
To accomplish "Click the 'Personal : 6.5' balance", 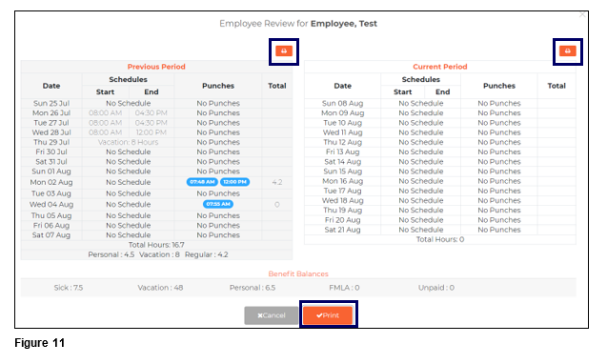I will (x=253, y=288).
